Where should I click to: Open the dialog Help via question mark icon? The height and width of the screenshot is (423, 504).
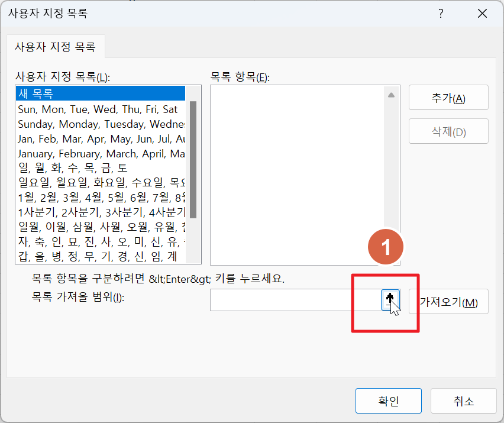pyautogui.click(x=441, y=13)
